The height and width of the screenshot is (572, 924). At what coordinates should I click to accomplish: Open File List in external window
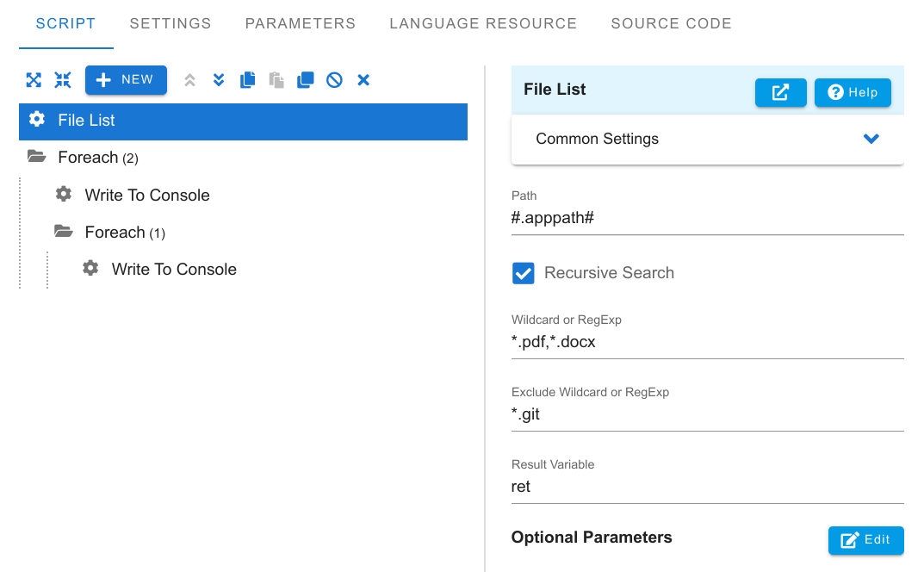click(x=781, y=92)
